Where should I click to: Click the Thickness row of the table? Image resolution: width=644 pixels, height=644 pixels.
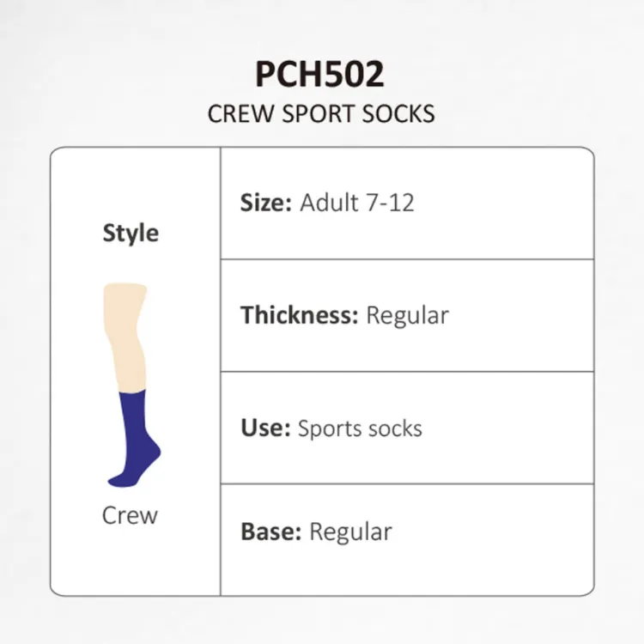click(407, 315)
